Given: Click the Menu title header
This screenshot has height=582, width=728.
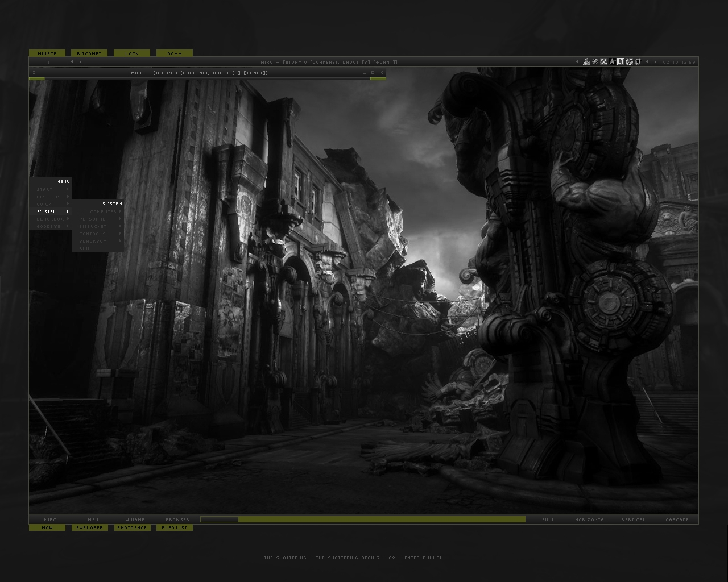Looking at the screenshot, I should coord(51,181).
